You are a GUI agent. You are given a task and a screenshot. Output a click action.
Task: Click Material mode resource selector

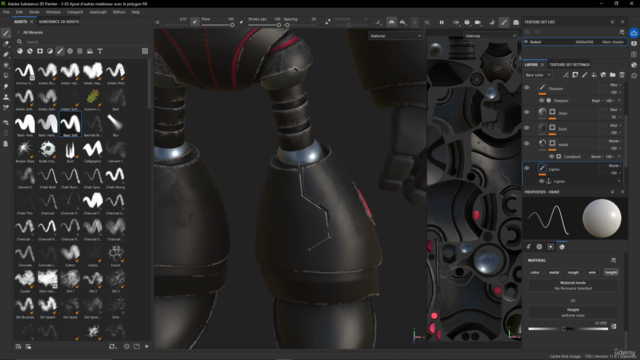573,285
